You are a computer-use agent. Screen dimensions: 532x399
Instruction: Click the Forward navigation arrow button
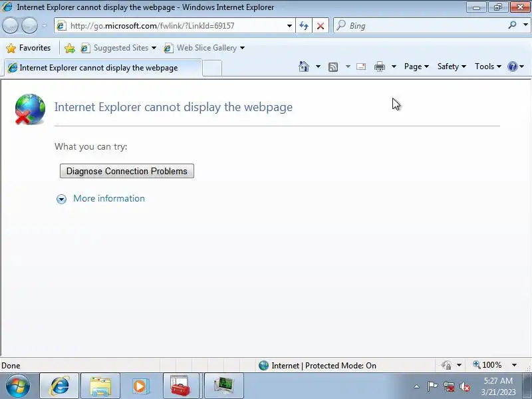pos(29,25)
